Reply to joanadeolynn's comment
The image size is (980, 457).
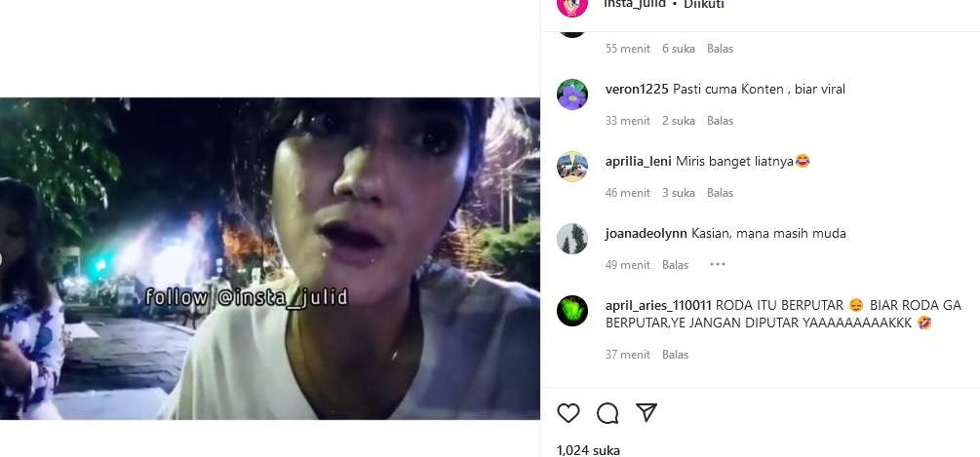[675, 265]
